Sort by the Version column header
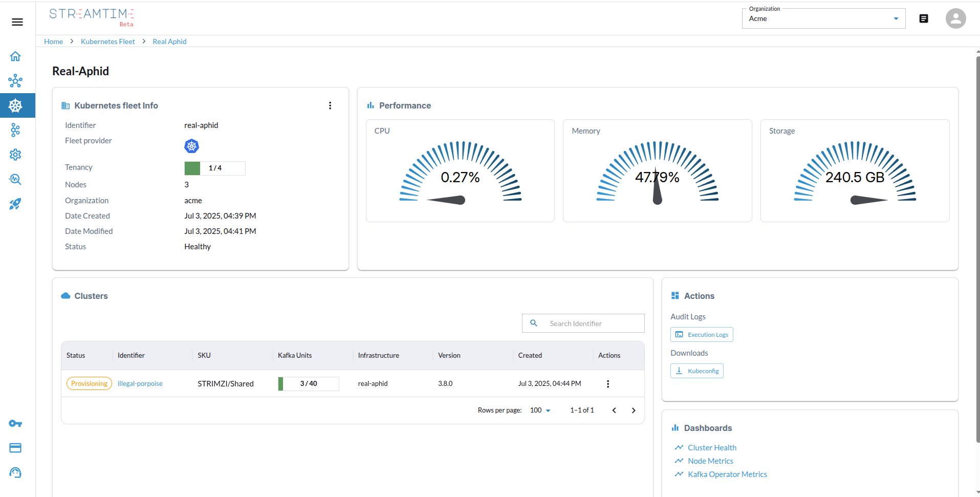The width and height of the screenshot is (980, 497). pos(449,356)
